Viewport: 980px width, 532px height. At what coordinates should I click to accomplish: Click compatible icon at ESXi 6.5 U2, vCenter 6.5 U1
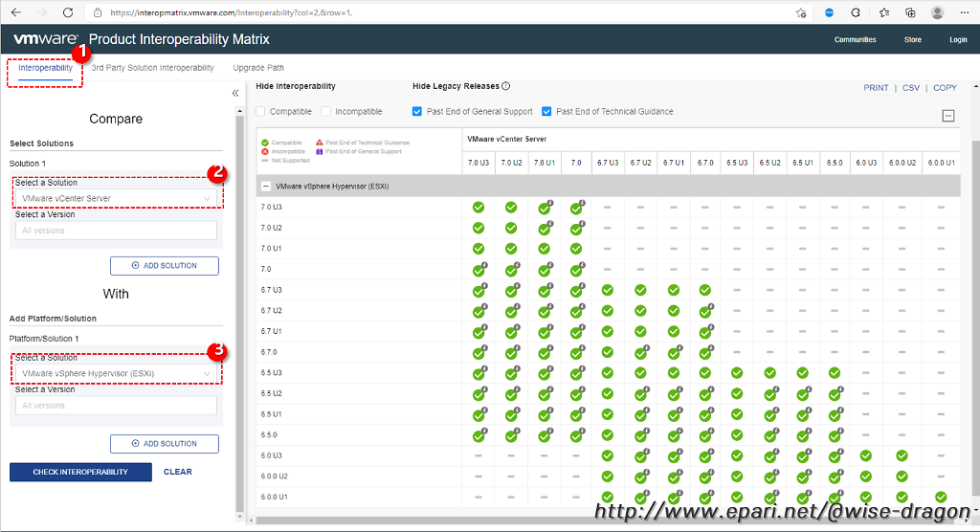tap(804, 394)
